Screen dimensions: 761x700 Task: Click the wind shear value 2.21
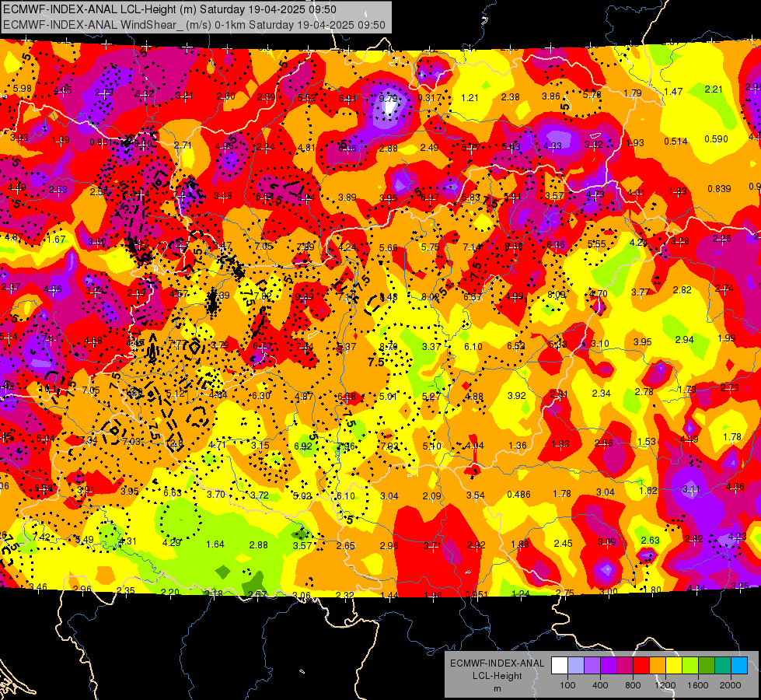714,89
